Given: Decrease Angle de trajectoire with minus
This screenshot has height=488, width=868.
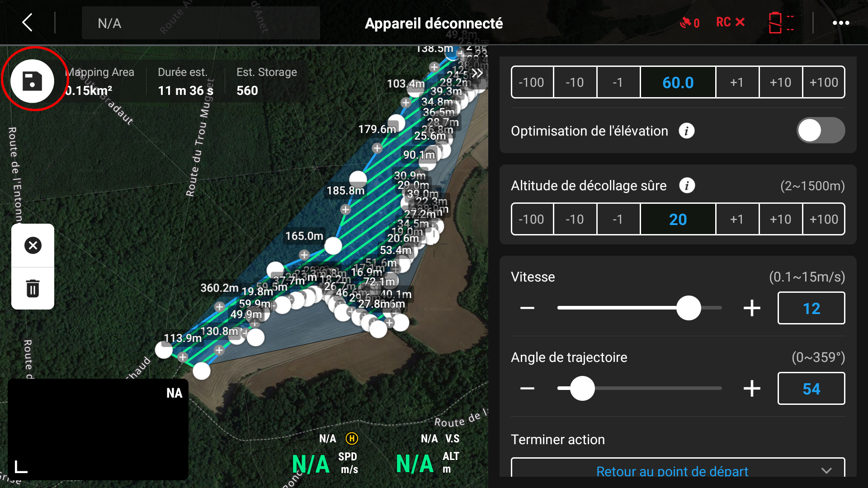Looking at the screenshot, I should pyautogui.click(x=527, y=389).
